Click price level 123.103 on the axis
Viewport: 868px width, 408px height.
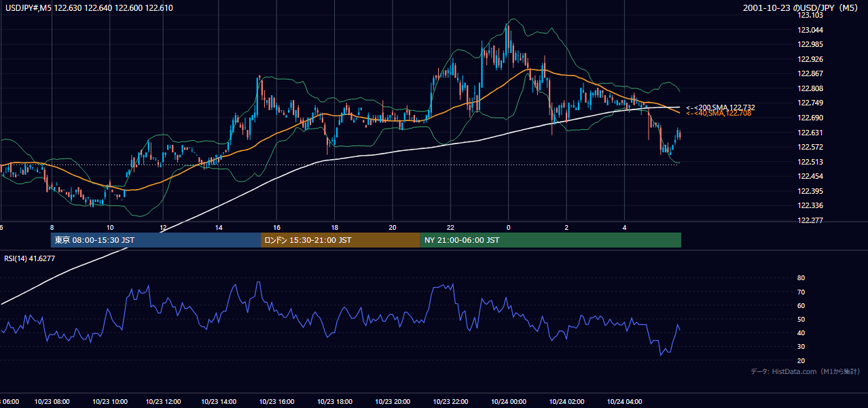pyautogui.click(x=810, y=15)
